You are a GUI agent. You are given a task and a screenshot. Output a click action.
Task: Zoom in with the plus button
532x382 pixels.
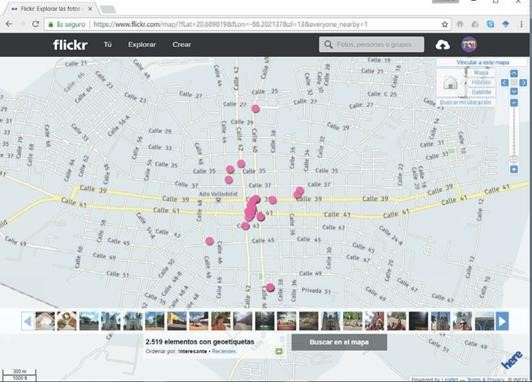pos(514,169)
